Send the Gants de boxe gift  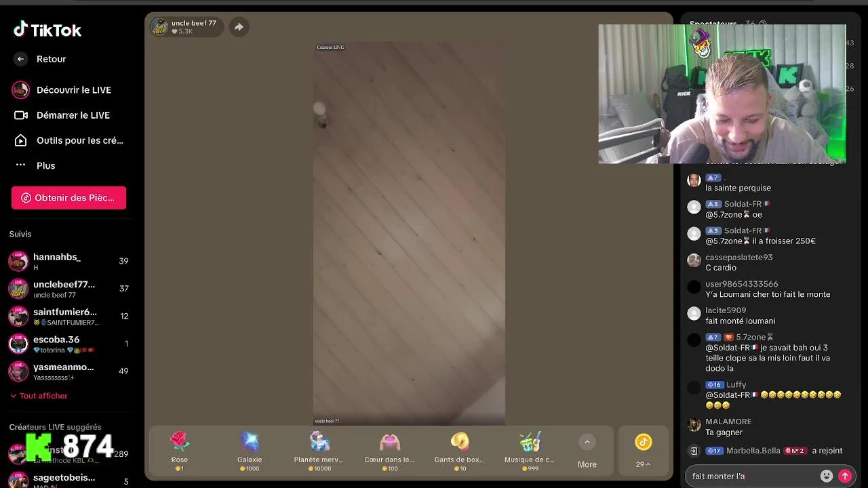[459, 451]
